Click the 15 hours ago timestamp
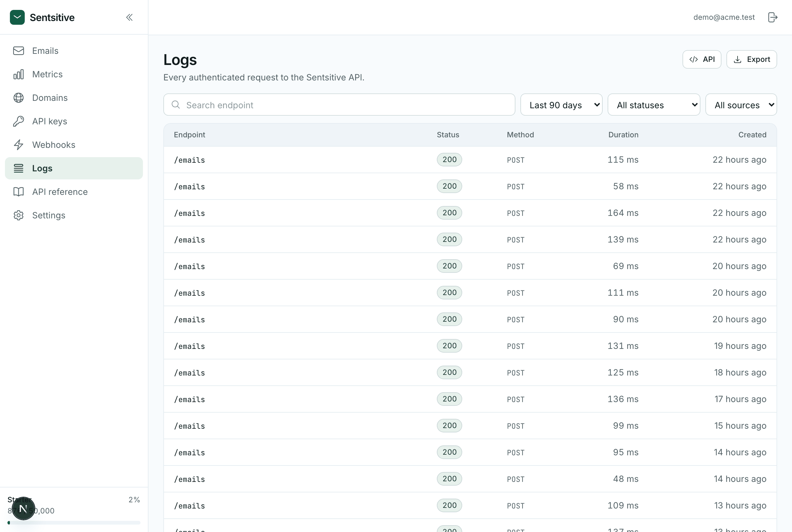 click(740, 426)
